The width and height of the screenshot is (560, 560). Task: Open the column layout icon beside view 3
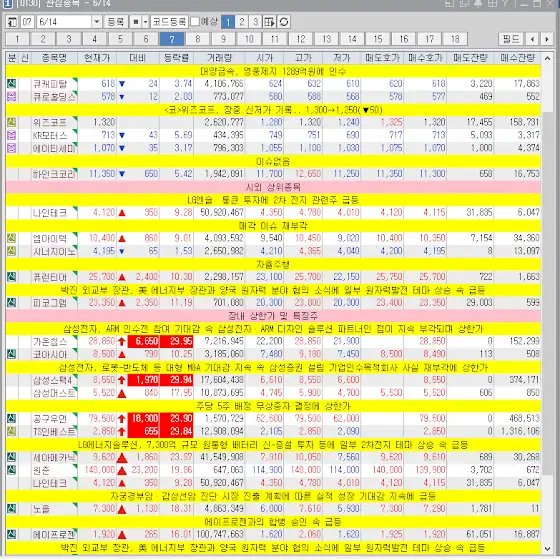click(x=269, y=22)
